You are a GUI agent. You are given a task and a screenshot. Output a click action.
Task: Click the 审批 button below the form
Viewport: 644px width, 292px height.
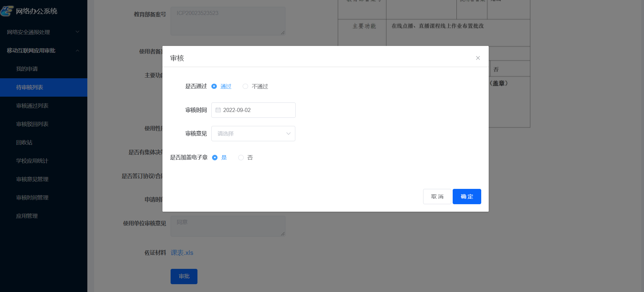tap(184, 276)
